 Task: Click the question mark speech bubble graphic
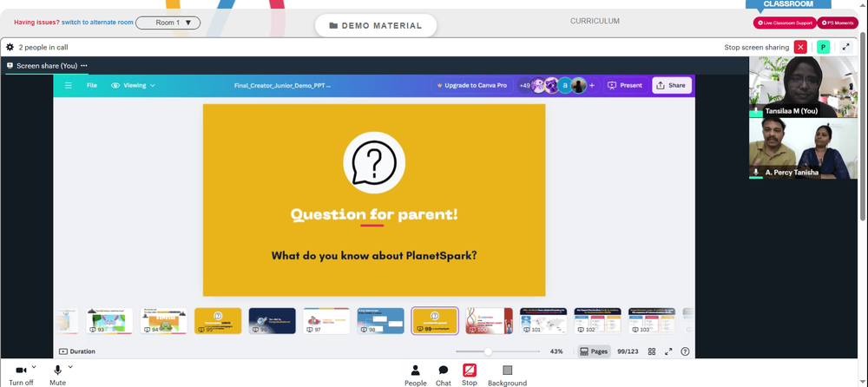point(374,162)
